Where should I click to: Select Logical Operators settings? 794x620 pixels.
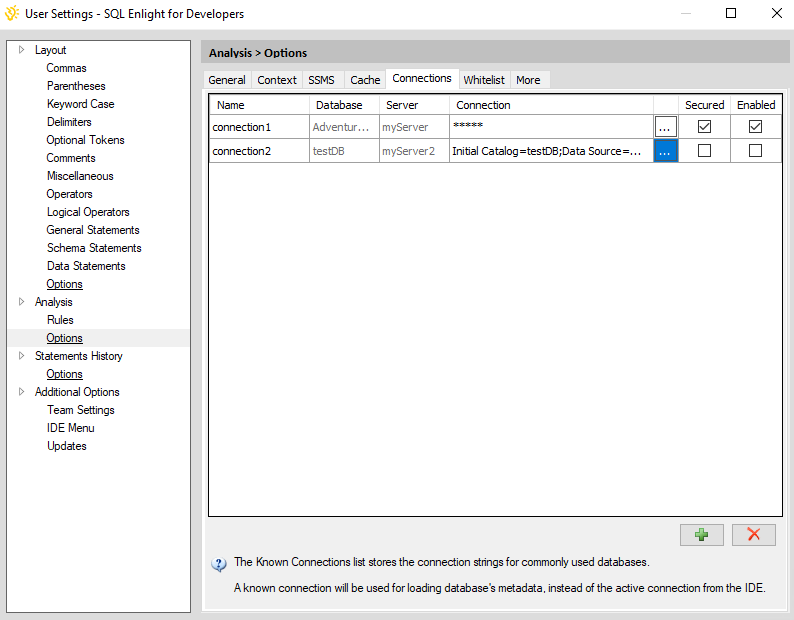pos(88,212)
